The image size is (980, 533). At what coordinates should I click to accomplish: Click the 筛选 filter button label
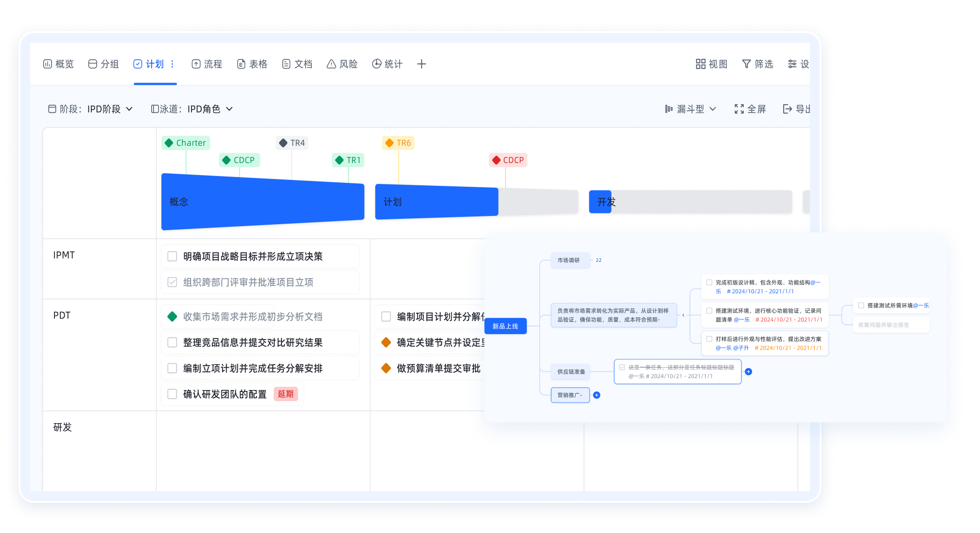[x=764, y=64]
